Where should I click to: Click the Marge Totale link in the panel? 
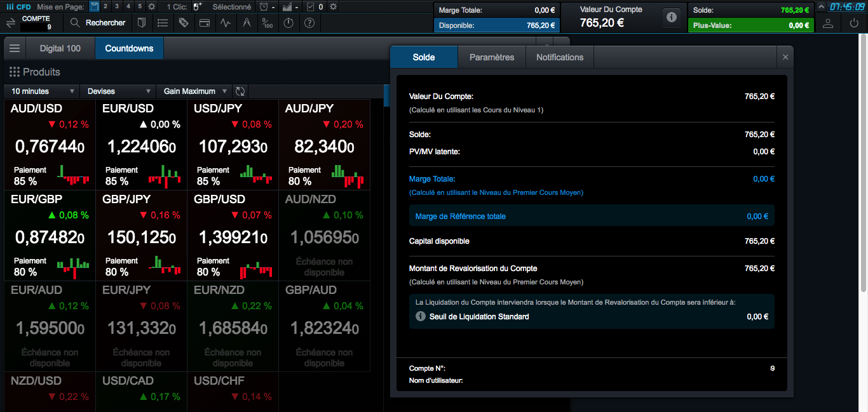(x=432, y=179)
